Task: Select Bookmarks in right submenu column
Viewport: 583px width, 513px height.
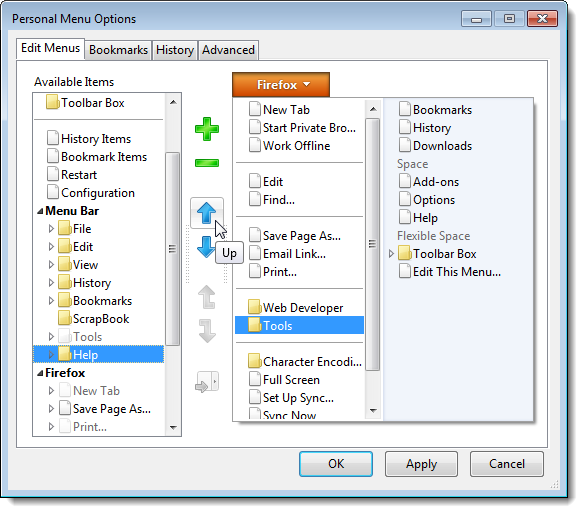Action: click(x=435, y=110)
